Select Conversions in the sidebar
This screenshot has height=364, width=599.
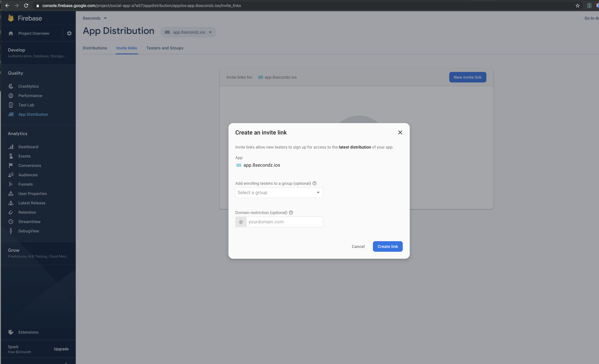(x=30, y=165)
